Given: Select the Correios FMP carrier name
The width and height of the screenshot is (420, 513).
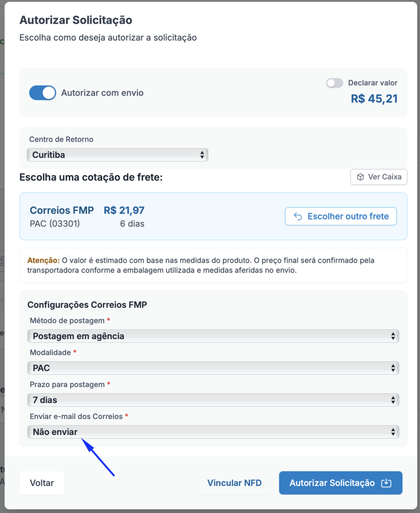Looking at the screenshot, I should coord(62,210).
